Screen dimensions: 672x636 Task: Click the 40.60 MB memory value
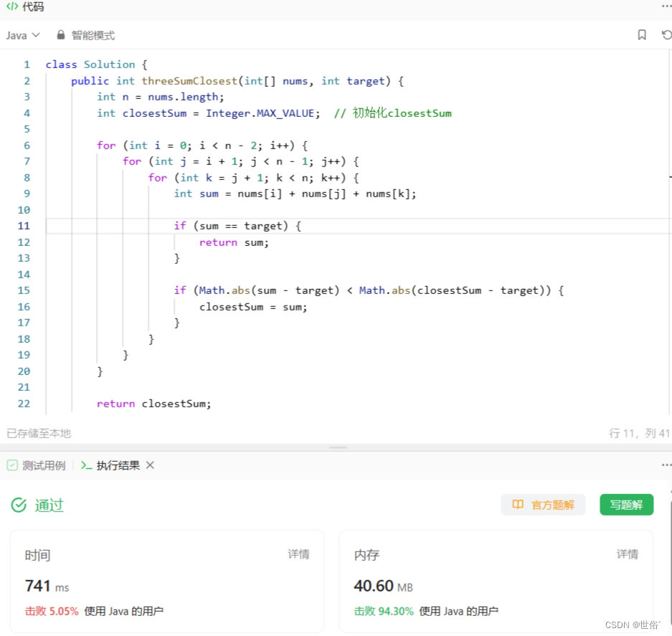(x=383, y=586)
